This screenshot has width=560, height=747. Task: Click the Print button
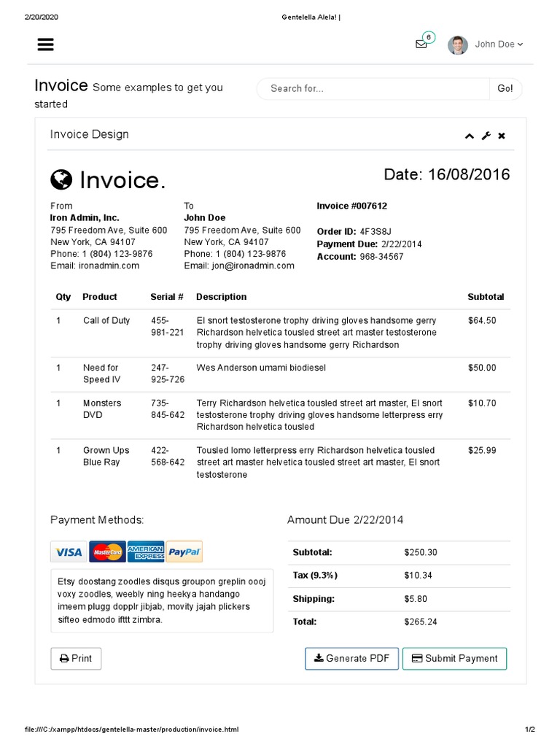(x=76, y=659)
